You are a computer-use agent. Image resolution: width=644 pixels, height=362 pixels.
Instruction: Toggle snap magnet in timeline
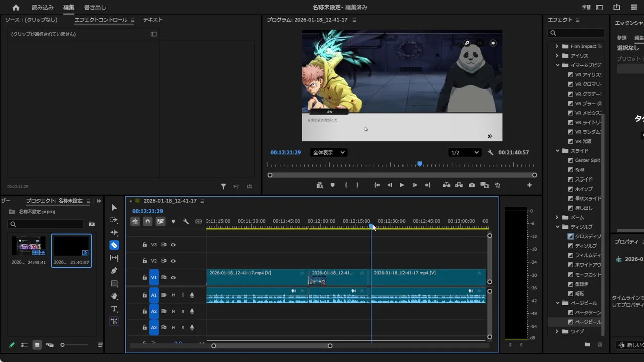tap(147, 221)
